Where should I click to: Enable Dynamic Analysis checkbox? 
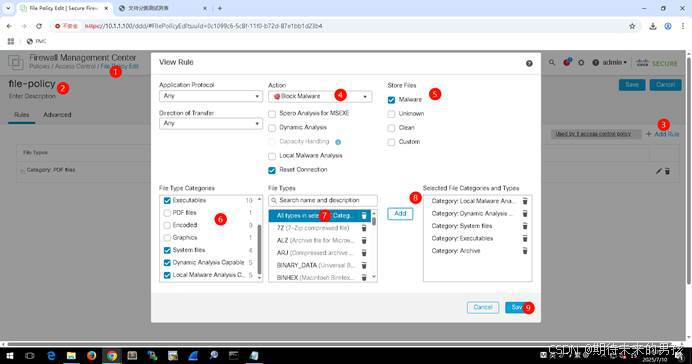(x=272, y=128)
